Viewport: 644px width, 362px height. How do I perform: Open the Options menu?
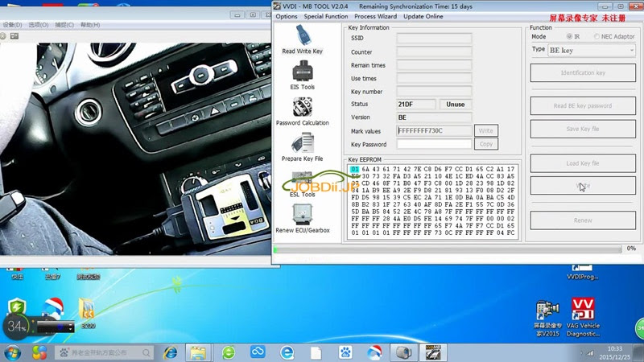coord(287,16)
